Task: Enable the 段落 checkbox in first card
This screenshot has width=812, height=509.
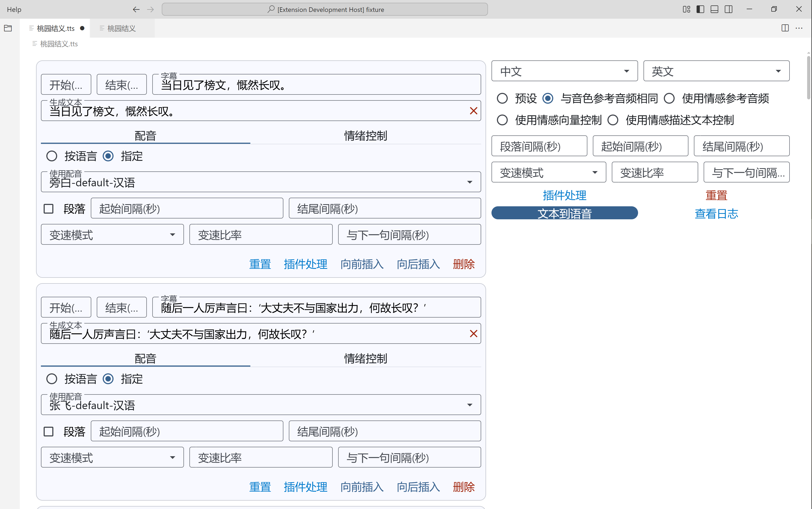Action: click(48, 209)
